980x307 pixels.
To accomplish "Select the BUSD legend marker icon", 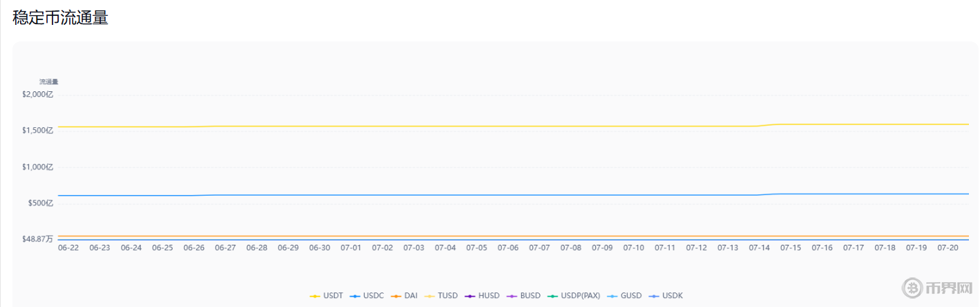I will [x=511, y=296].
